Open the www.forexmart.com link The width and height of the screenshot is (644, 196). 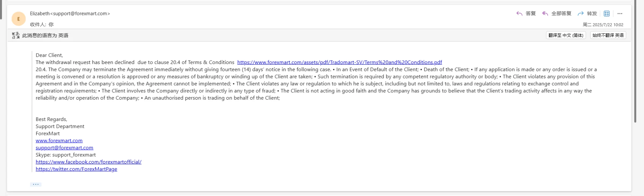(x=59, y=140)
